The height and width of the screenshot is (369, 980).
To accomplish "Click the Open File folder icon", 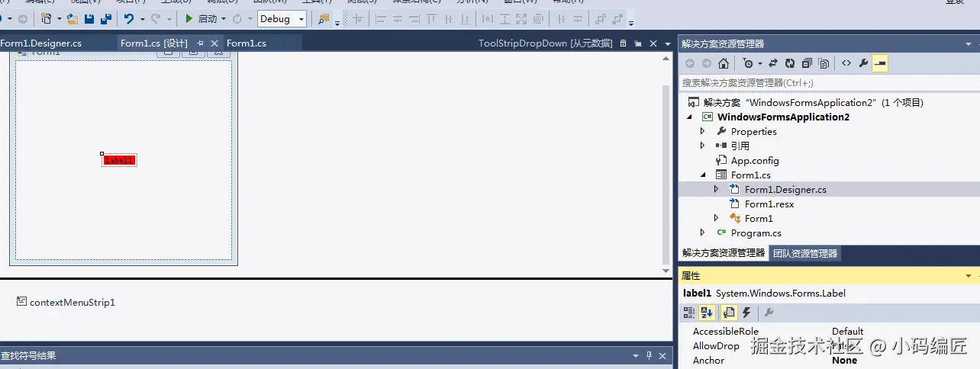I will pos(73,18).
